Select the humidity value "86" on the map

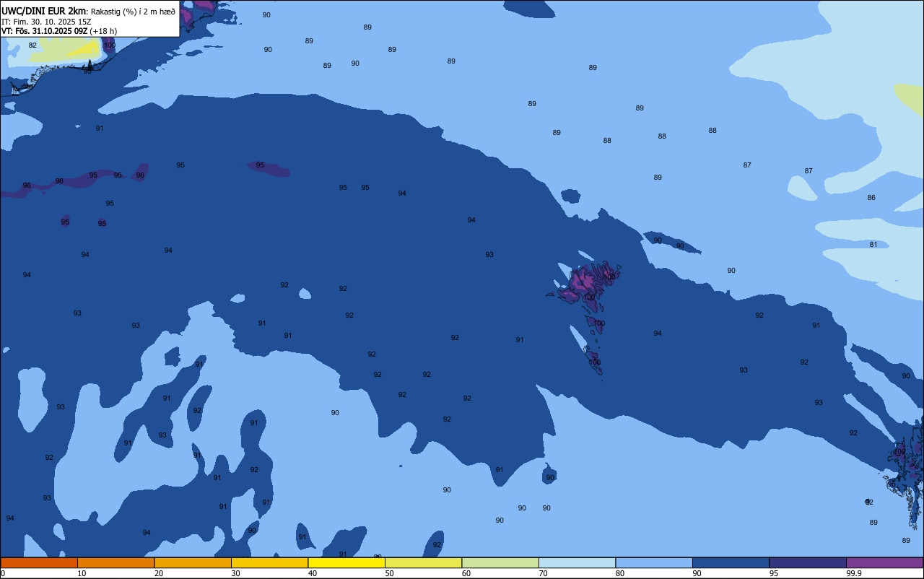tap(871, 197)
